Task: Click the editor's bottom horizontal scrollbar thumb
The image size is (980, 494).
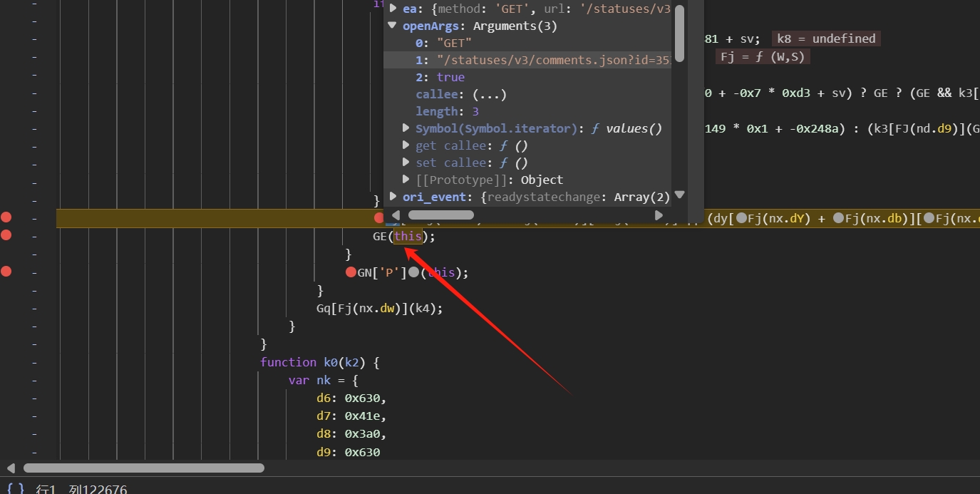Action: pyautogui.click(x=144, y=468)
